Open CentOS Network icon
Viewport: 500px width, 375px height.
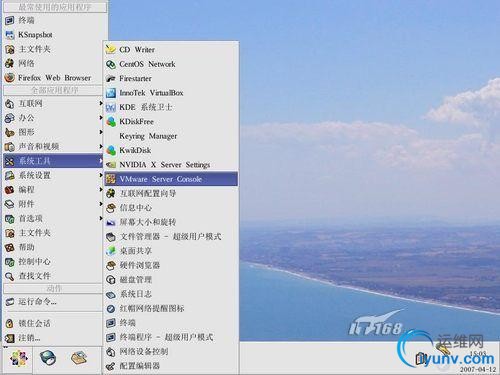[x=111, y=64]
